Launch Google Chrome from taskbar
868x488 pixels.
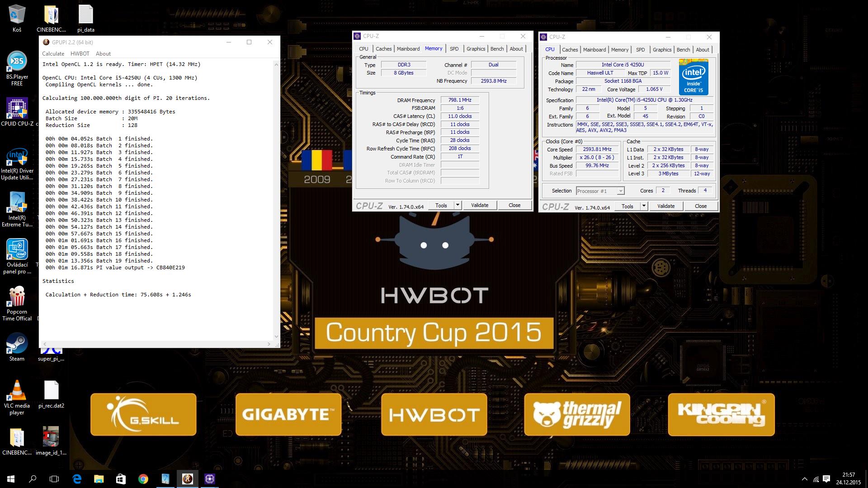point(143,479)
